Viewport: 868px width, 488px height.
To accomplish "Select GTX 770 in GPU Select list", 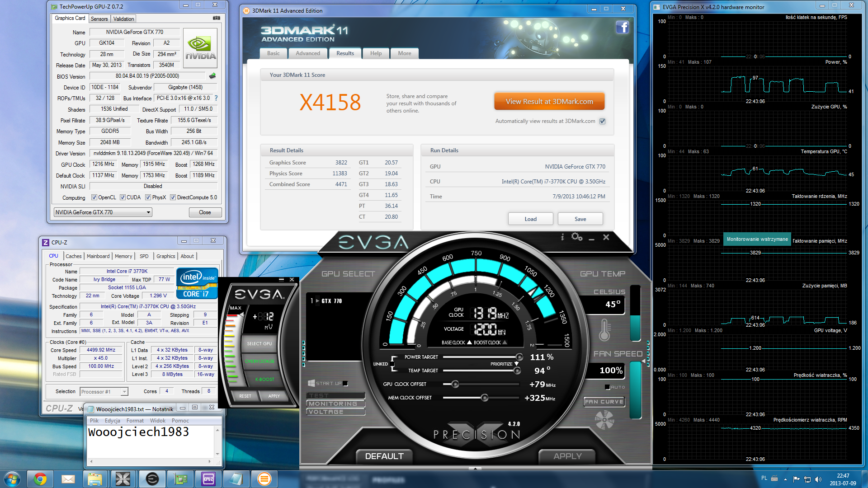I will pos(332,301).
